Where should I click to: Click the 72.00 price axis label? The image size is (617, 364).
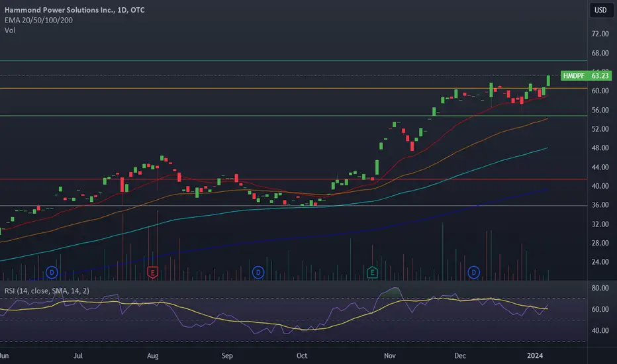point(600,34)
